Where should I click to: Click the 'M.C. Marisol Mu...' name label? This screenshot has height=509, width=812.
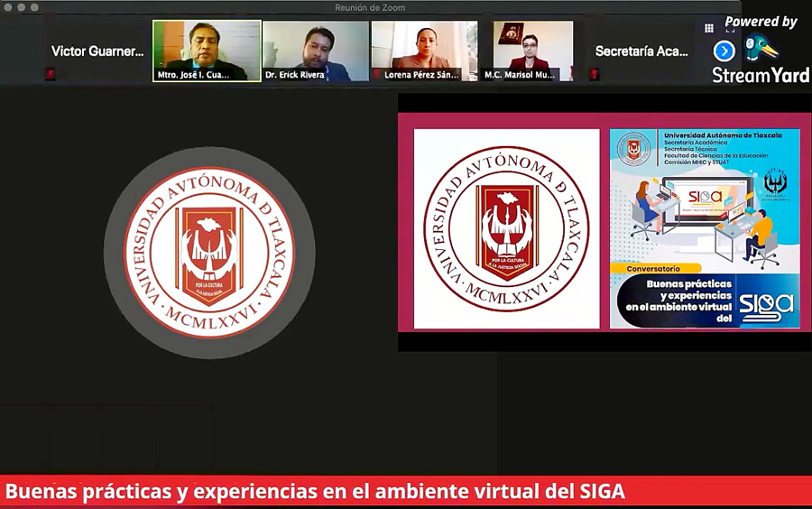pos(520,75)
